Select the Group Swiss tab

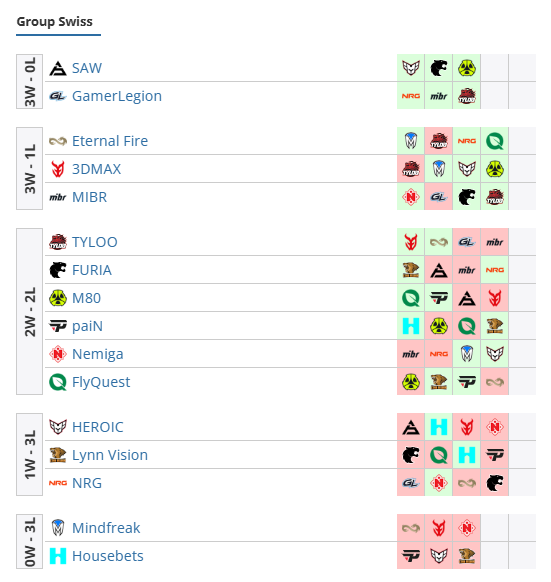(x=55, y=22)
